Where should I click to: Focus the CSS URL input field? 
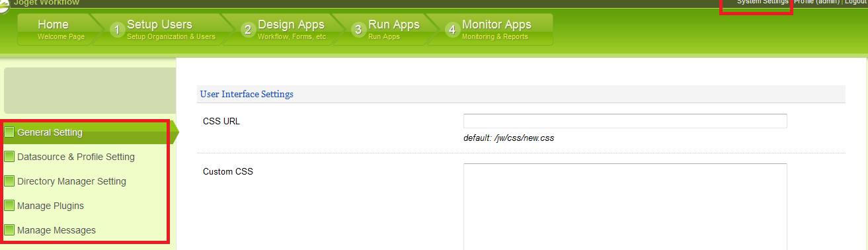pyautogui.click(x=625, y=121)
